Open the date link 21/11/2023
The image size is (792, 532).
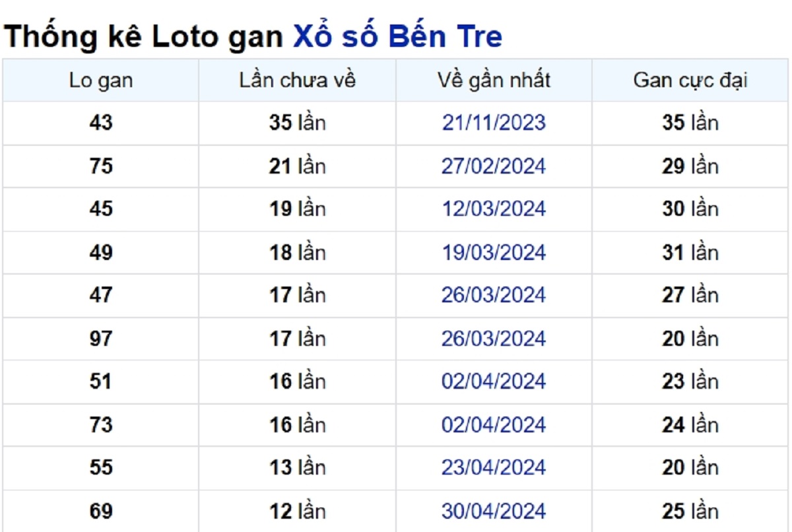click(x=494, y=123)
